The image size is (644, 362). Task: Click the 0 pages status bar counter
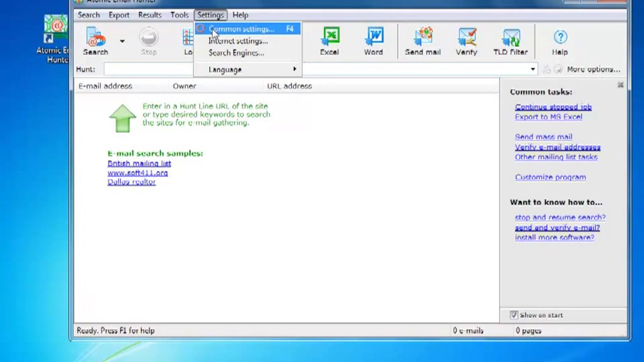coord(528,331)
